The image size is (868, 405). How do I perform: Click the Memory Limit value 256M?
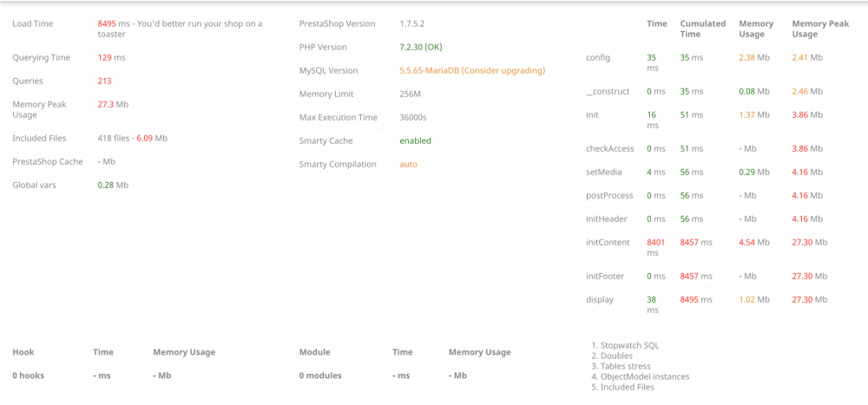(x=410, y=94)
